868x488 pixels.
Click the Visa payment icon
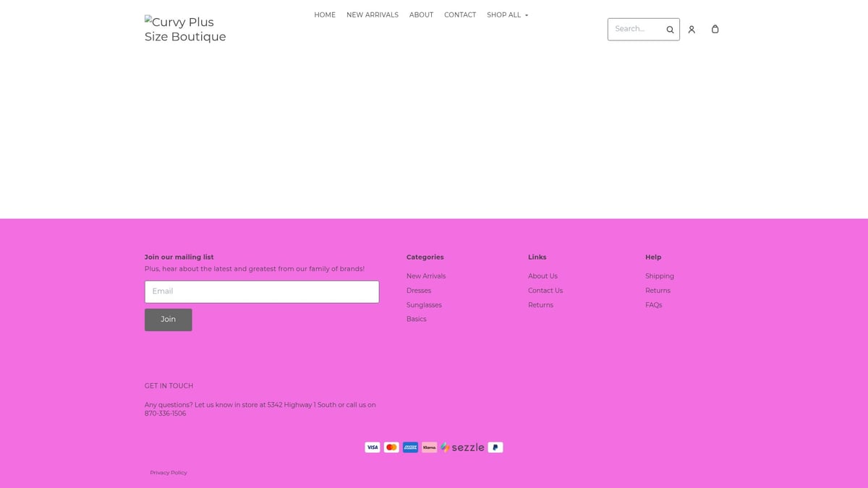coord(373,448)
